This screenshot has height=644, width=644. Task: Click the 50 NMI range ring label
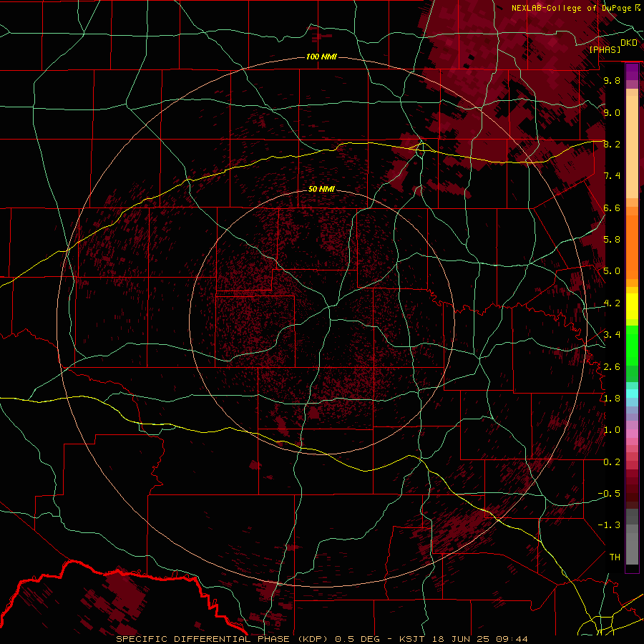point(321,189)
